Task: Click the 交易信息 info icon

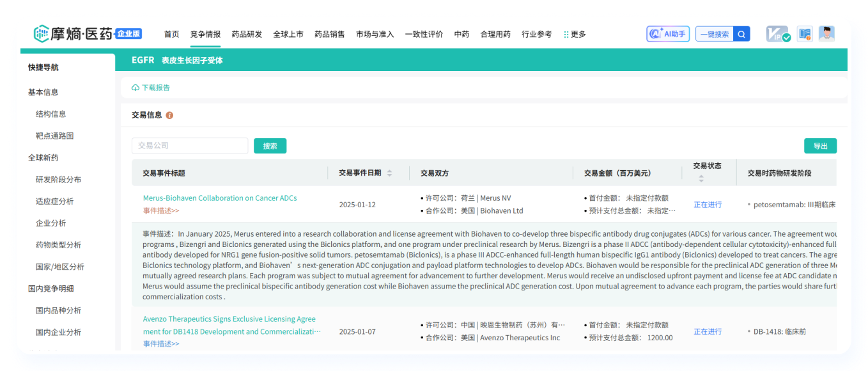Action: 169,115
